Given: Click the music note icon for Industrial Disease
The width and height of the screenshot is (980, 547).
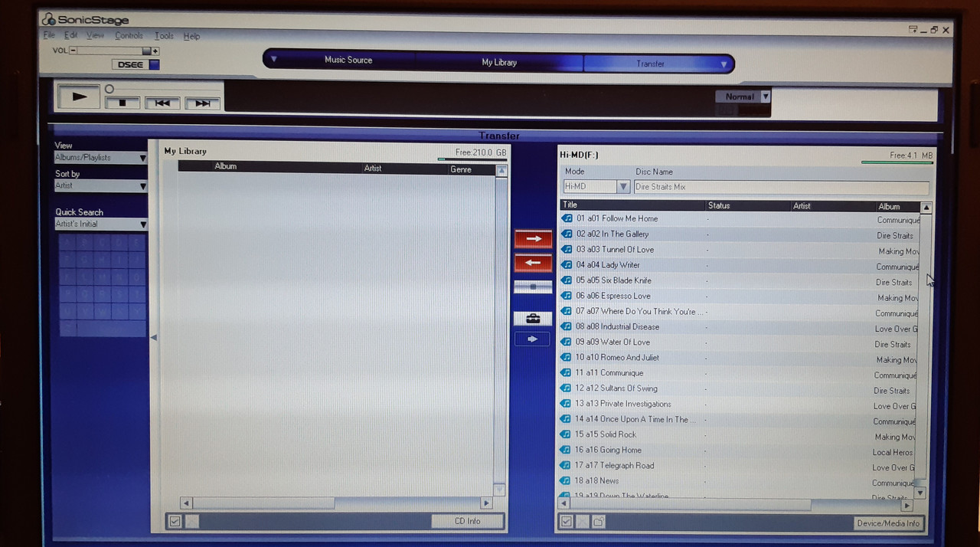Looking at the screenshot, I should (x=567, y=326).
